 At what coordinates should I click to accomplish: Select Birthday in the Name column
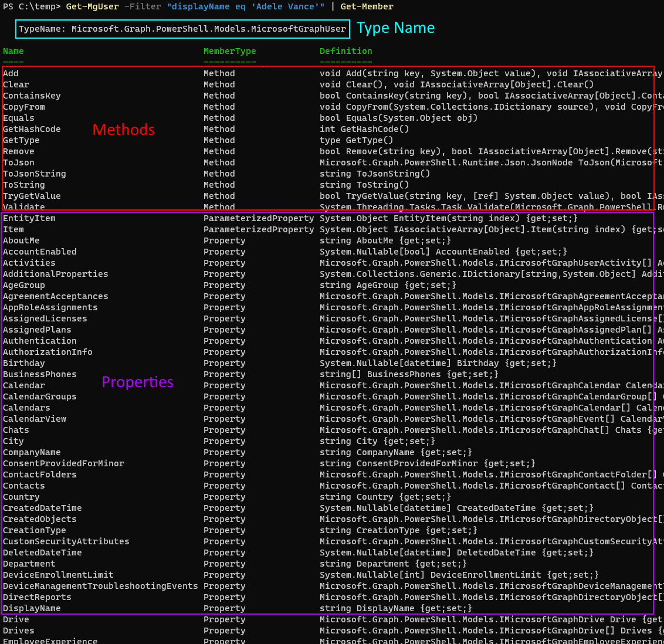(23, 363)
